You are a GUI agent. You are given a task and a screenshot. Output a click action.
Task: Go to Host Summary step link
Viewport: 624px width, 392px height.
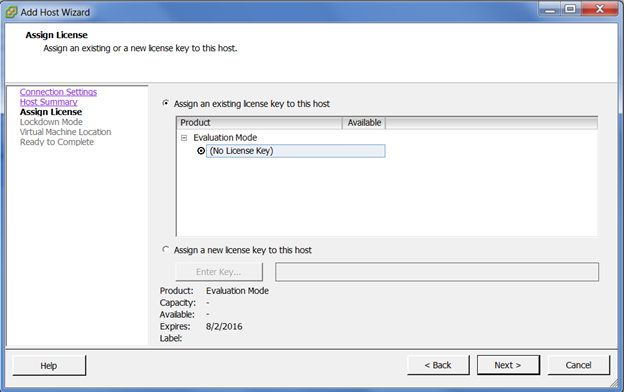point(49,102)
